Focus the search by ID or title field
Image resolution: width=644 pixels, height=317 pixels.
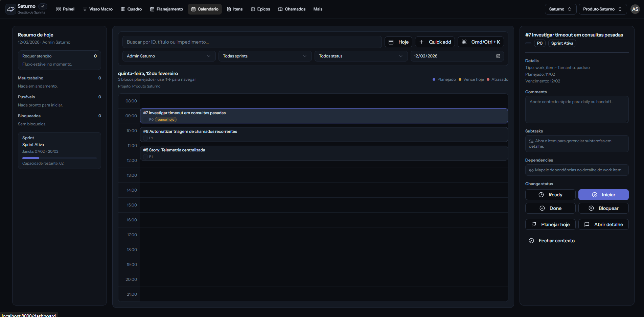[x=252, y=42]
